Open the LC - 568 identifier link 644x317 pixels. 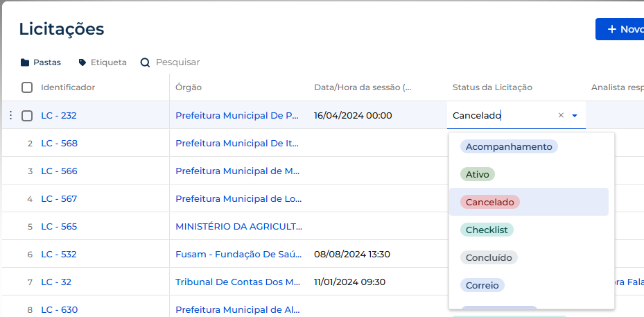(x=59, y=144)
